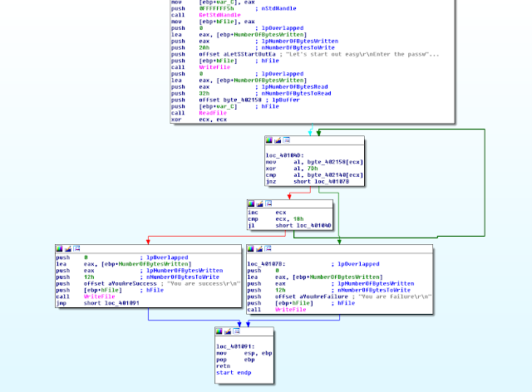The width and height of the screenshot is (532, 392).
Task: Click 'jnz short loc_40107B' jump target
Action: pos(332,181)
